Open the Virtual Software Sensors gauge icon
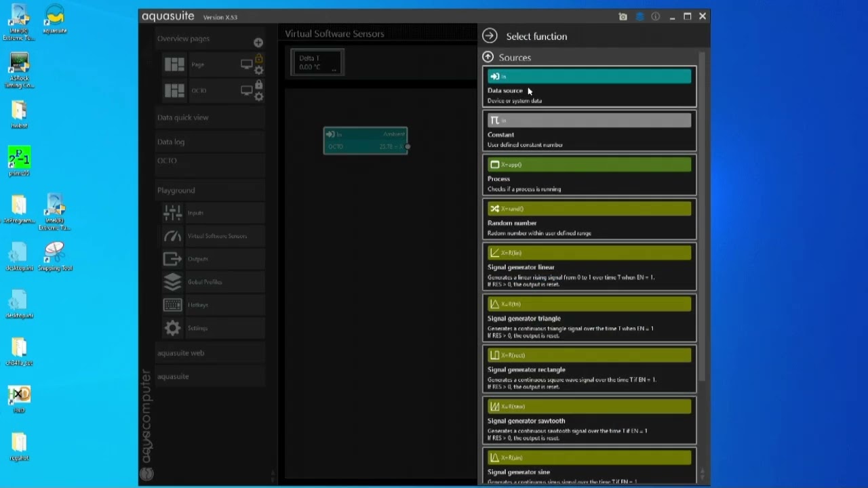Viewport: 868px width, 488px height. pos(173,236)
